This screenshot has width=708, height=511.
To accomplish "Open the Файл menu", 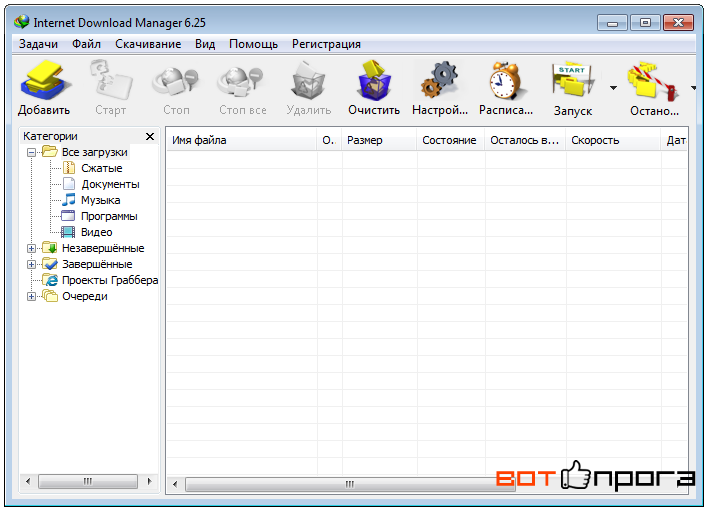I will 86,44.
